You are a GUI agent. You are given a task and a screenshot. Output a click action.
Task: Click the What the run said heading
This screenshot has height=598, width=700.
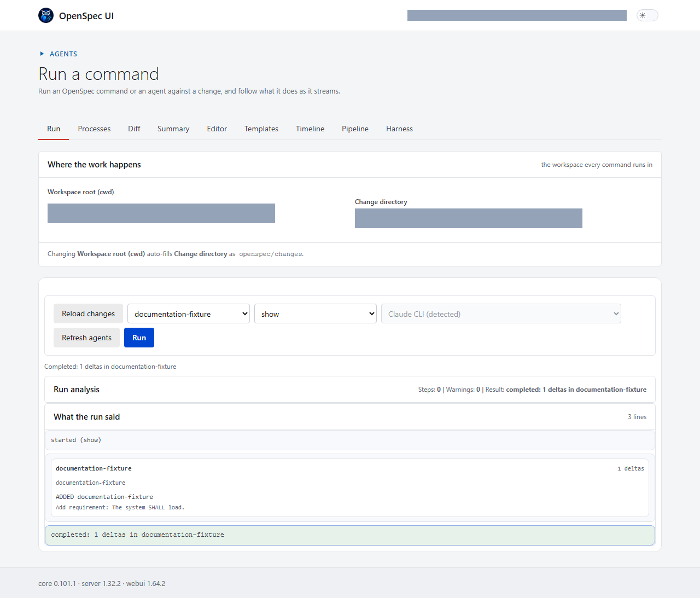tap(86, 417)
